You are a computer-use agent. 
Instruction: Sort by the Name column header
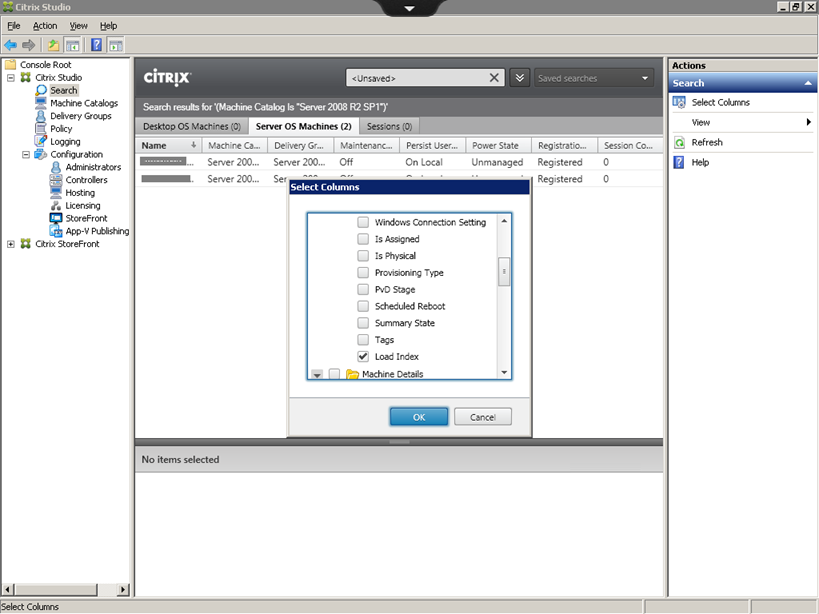[169, 146]
